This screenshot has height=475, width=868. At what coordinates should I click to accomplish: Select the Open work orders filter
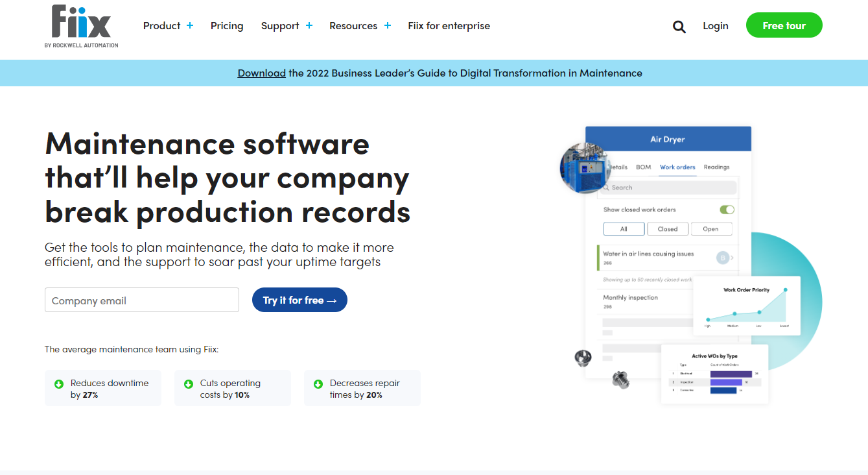click(711, 228)
